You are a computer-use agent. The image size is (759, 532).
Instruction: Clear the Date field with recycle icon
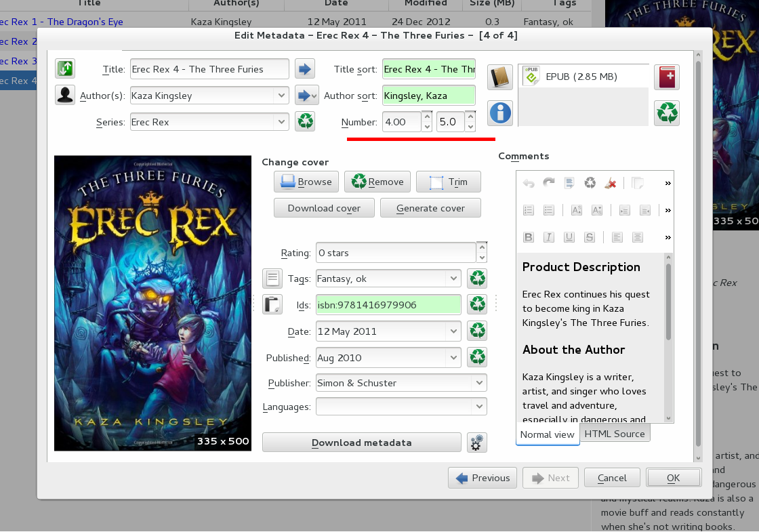[x=477, y=331]
